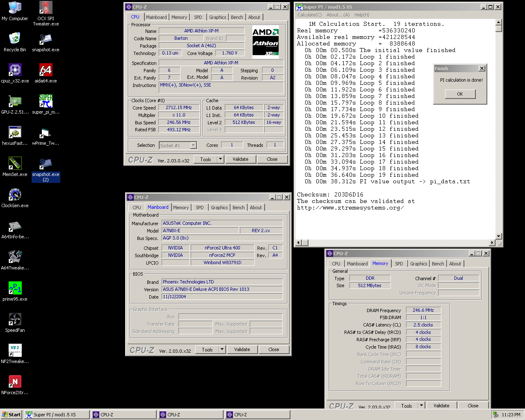Click Validate in the top CPU-Z window
The width and height of the screenshot is (525, 420).
pyautogui.click(x=240, y=159)
